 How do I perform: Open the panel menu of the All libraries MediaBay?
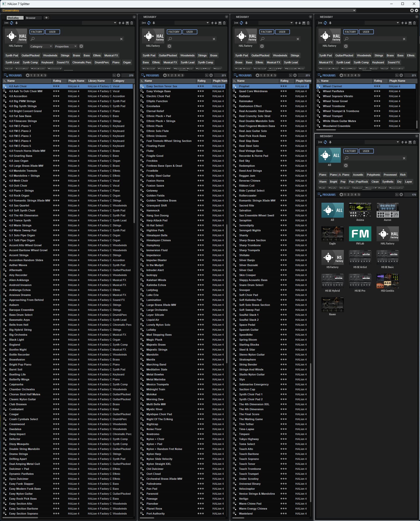pos(417,136)
